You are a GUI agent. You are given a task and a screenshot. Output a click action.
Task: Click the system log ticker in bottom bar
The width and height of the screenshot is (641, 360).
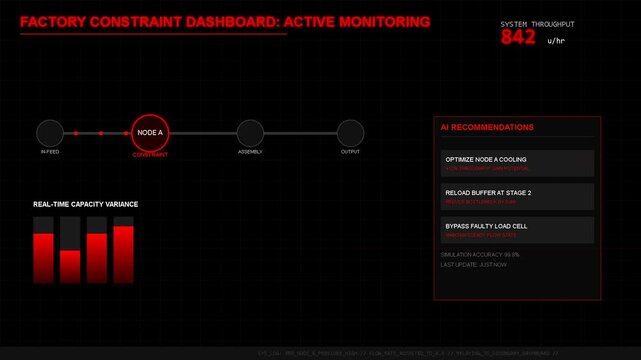click(408, 353)
